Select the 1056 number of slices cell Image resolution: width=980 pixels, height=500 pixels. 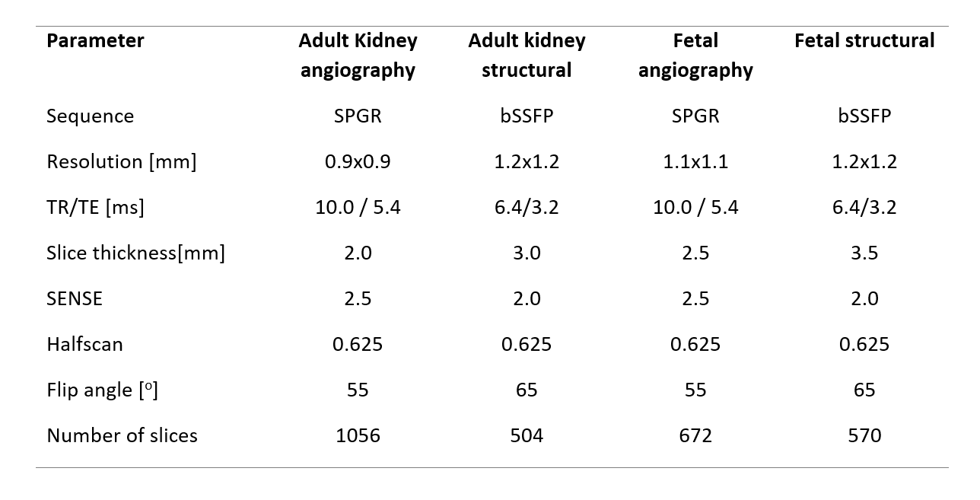[x=358, y=436]
